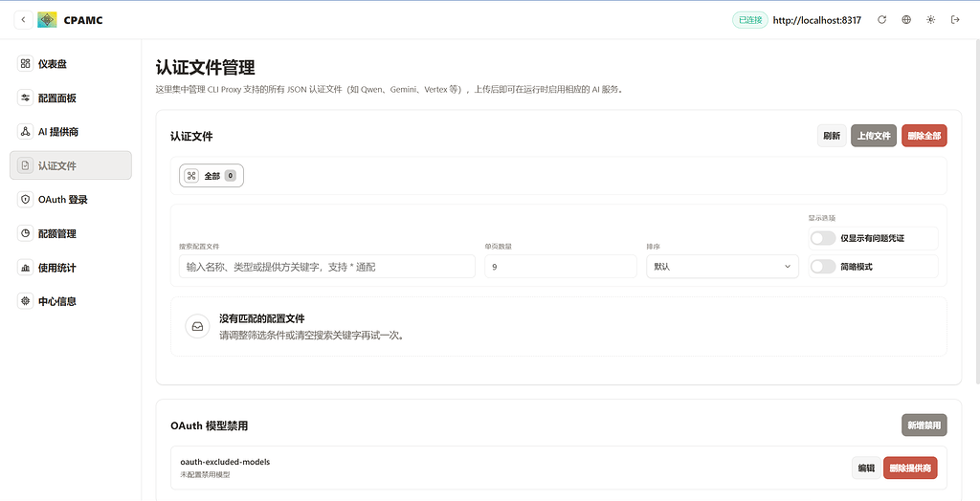Click the CPAMC logo icon
Image resolution: width=980 pixels, height=501 pixels.
pyautogui.click(x=47, y=20)
